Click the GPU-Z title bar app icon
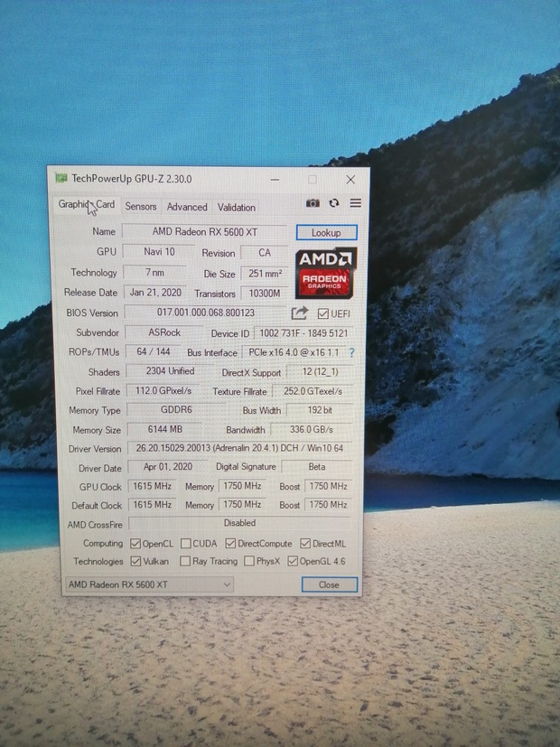The image size is (560, 747). click(x=61, y=178)
